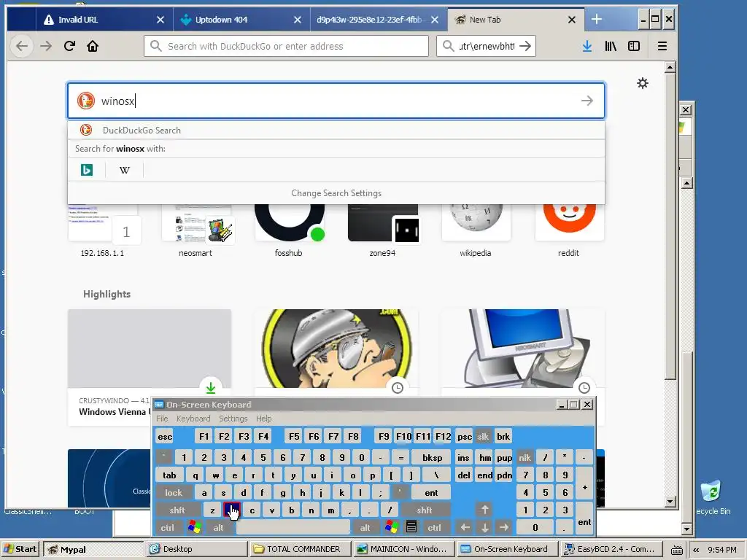Open Settings menu in On-Screen Keyboard
This screenshot has height=560, width=747.
click(x=233, y=419)
